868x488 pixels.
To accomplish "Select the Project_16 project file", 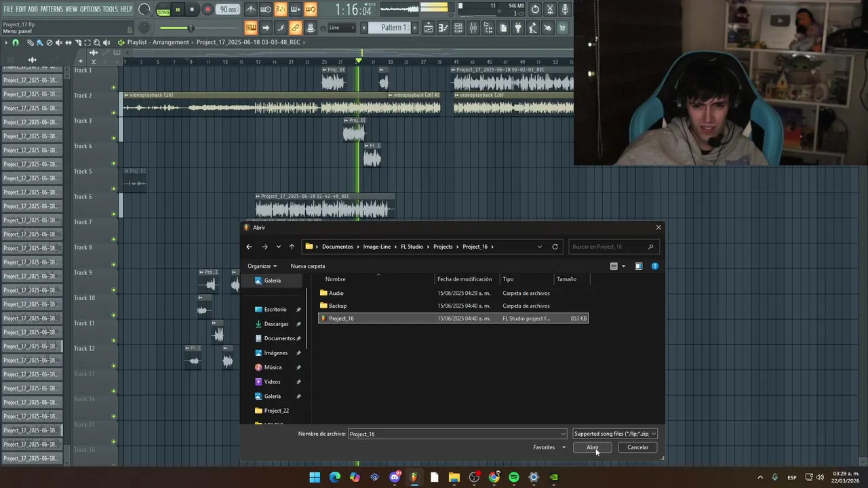I will pos(453,319).
